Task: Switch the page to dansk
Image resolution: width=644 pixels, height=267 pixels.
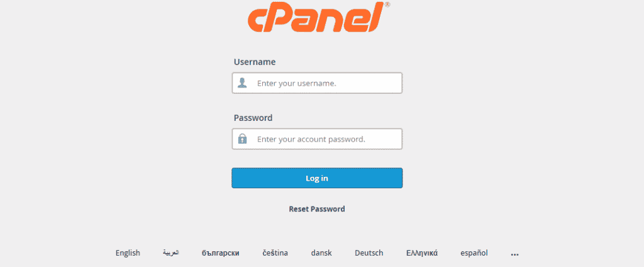Action: [321, 253]
